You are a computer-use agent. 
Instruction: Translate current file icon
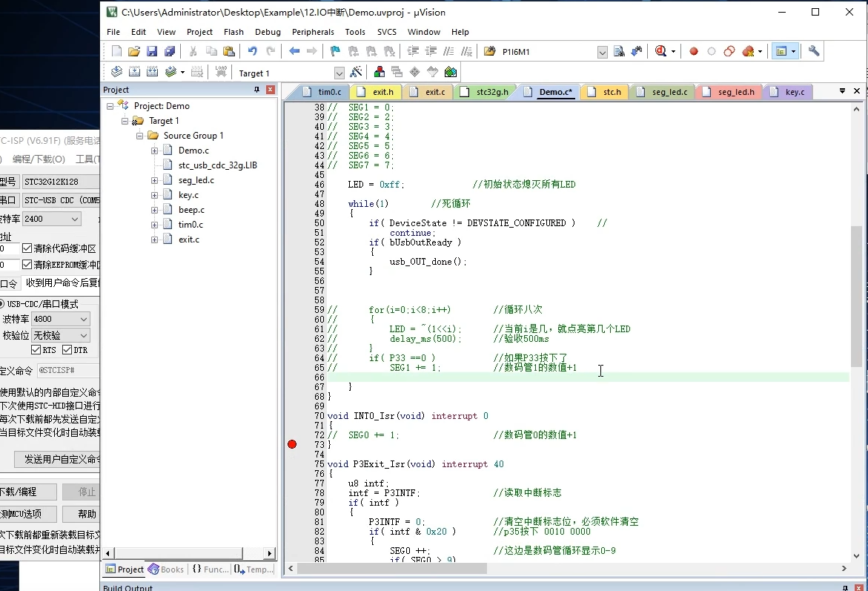point(116,72)
